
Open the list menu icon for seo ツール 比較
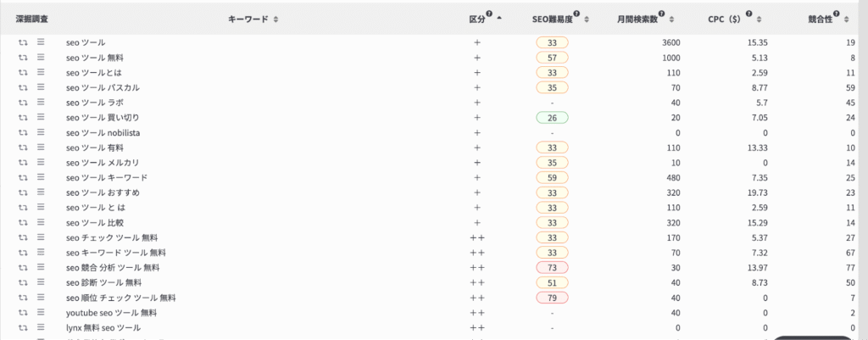tap(41, 223)
